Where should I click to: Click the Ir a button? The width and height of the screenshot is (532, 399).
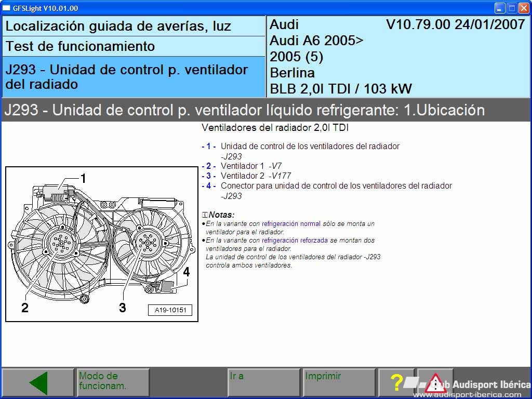coord(263,383)
